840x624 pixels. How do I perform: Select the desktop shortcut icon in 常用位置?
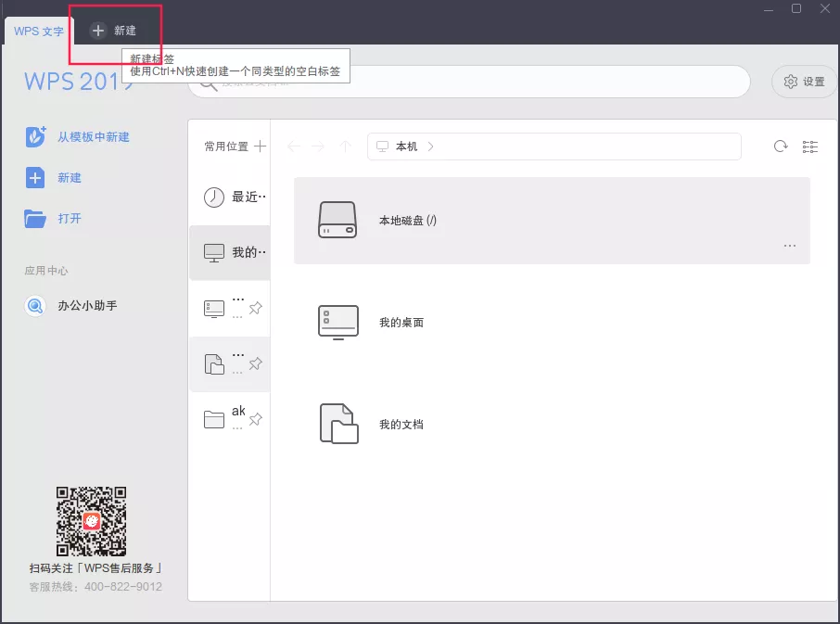coord(214,309)
